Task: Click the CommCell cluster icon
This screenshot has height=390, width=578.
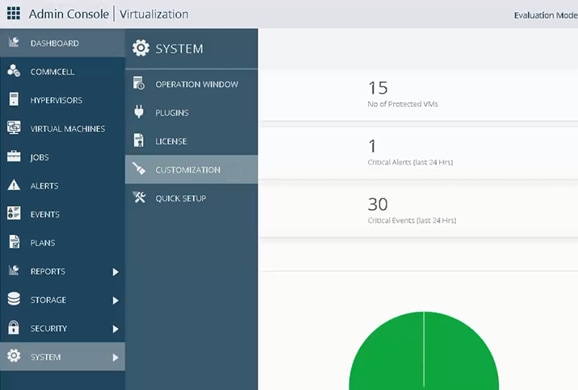Action: pos(14,71)
